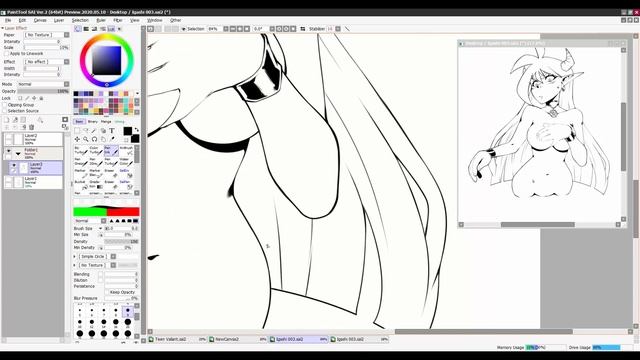The width and height of the screenshot is (640, 360).
Task: Click the color wheel saturation square
Action: [107, 60]
